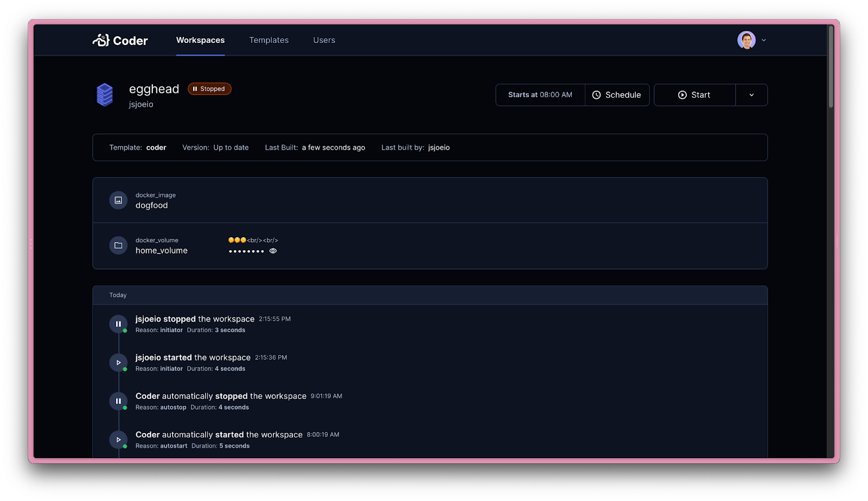Click the Coder logo
Image resolution: width=868 pixels, height=501 pixels.
120,40
